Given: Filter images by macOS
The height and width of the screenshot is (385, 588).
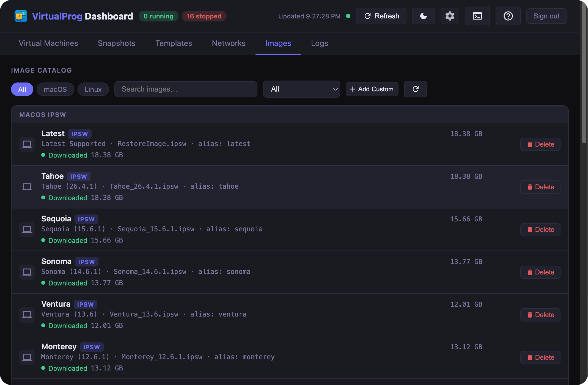Looking at the screenshot, I should click(55, 89).
